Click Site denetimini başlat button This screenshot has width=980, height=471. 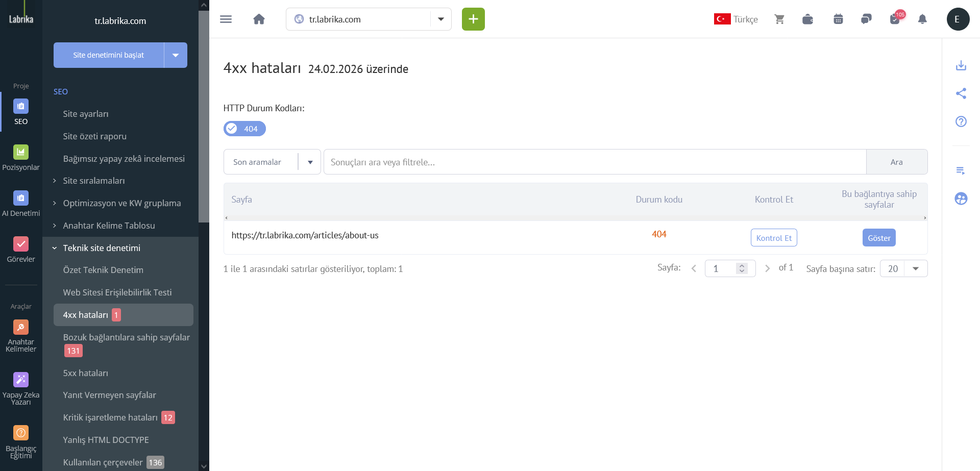pos(109,55)
